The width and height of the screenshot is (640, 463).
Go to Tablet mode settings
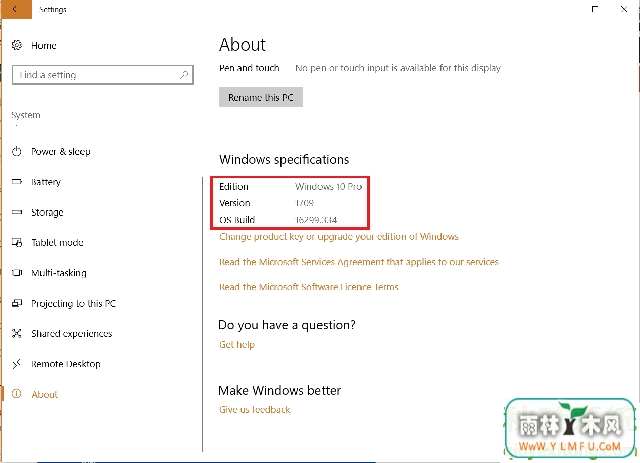58,243
